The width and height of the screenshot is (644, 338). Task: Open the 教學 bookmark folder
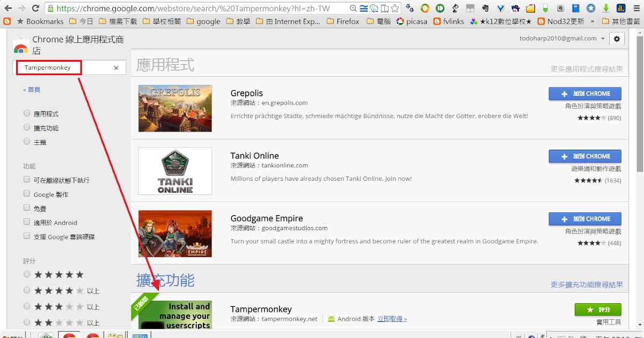238,21
